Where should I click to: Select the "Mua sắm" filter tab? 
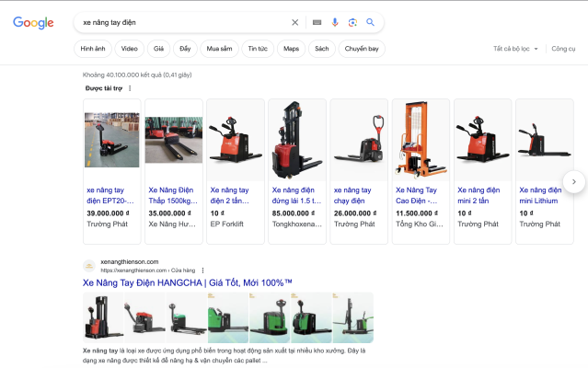tap(219, 49)
